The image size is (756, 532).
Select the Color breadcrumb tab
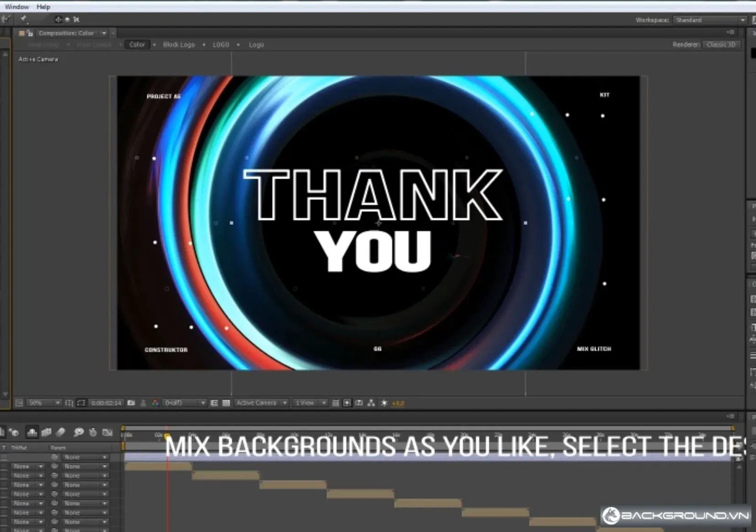point(137,45)
